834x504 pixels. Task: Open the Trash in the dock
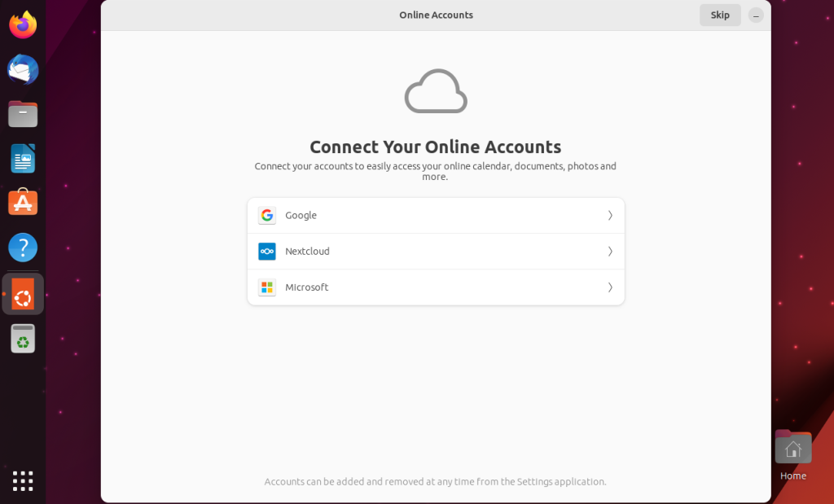click(23, 339)
